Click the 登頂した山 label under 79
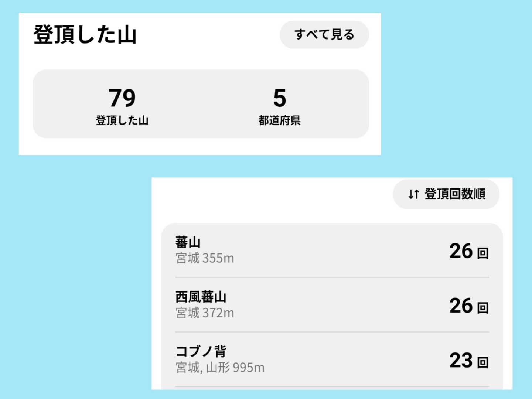The image size is (532, 399). pyautogui.click(x=122, y=120)
